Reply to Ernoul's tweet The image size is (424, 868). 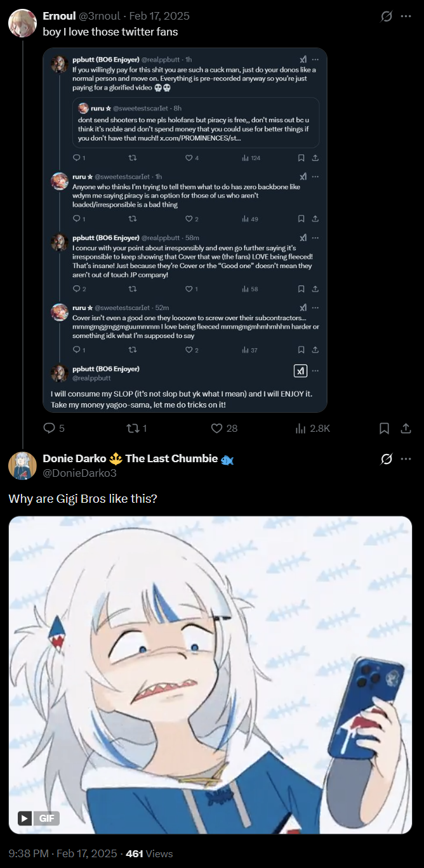point(55,429)
